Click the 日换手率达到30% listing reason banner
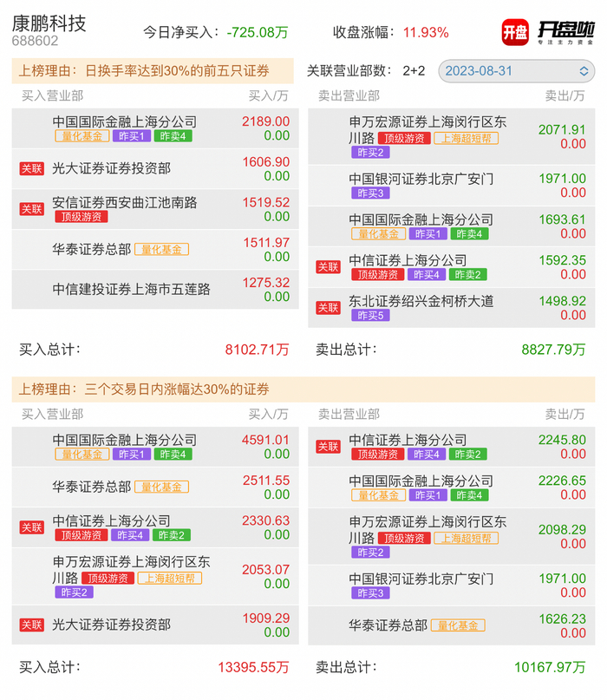 point(153,70)
